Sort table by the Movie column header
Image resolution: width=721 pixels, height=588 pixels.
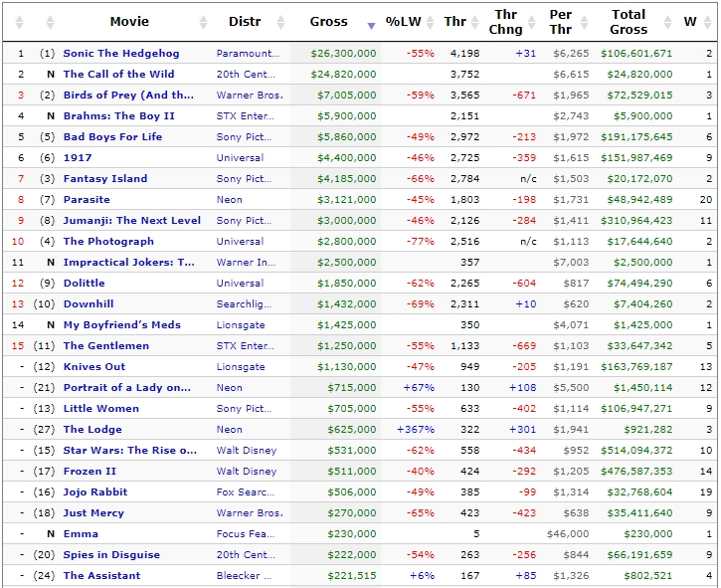[x=129, y=22]
